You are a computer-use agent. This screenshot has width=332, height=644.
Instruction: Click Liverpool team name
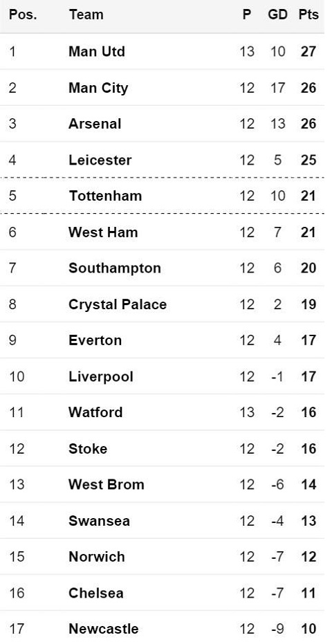pyautogui.click(x=101, y=376)
